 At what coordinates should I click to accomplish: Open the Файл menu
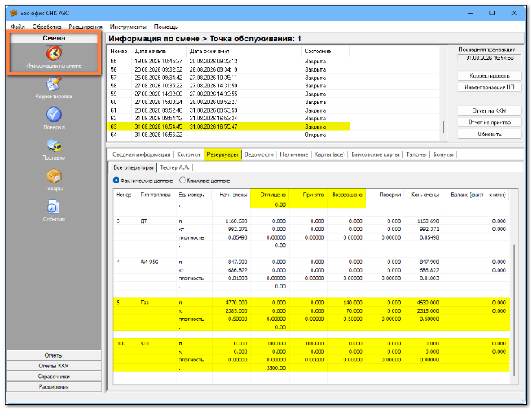point(17,27)
